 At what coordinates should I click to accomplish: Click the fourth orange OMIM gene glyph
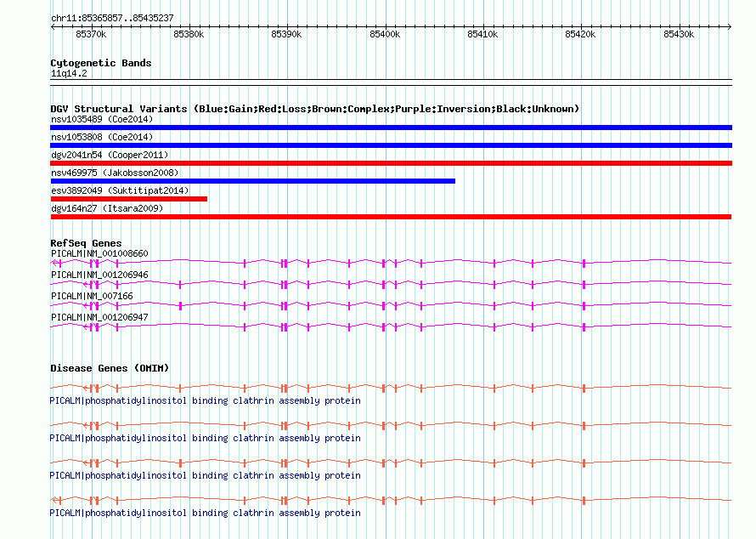(x=391, y=500)
